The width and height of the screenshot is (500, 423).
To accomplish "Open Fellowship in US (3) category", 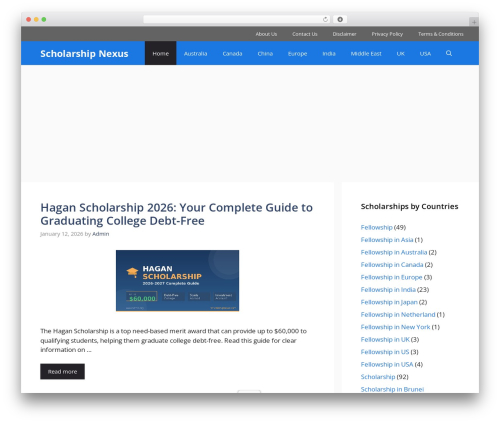I will tap(385, 352).
